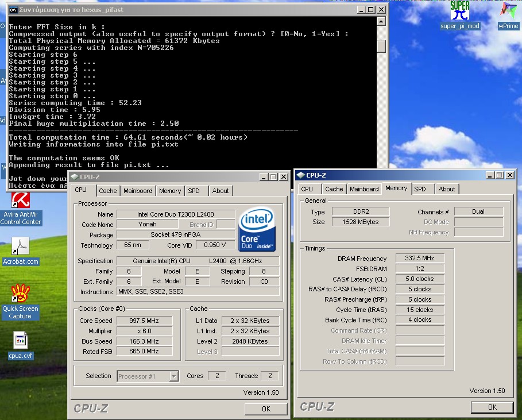
Task: Open Mainboard tab in left CPU-Z
Action: 138,191
